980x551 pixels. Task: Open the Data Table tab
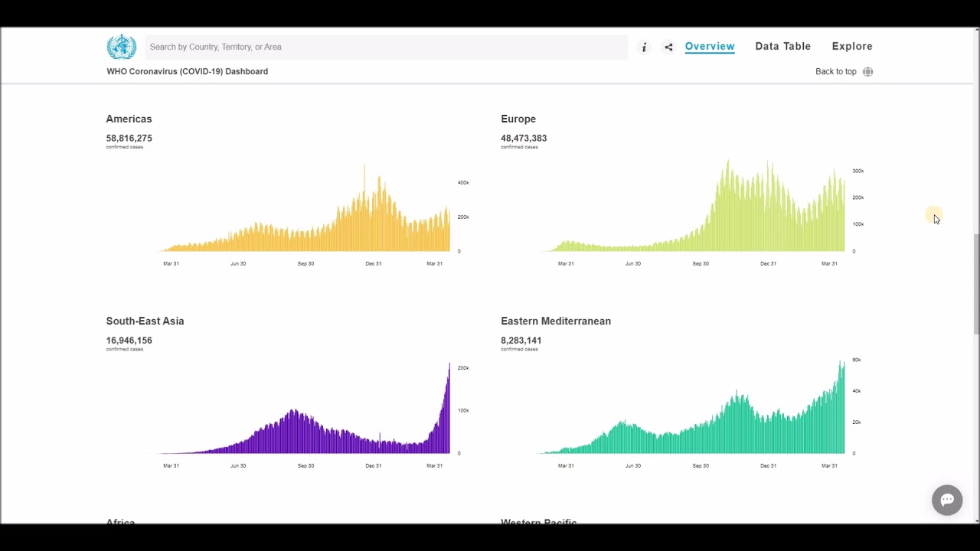pyautogui.click(x=782, y=46)
